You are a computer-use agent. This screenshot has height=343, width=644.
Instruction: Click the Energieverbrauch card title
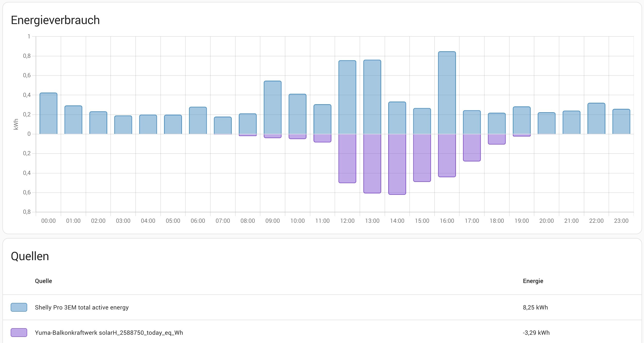pyautogui.click(x=55, y=20)
